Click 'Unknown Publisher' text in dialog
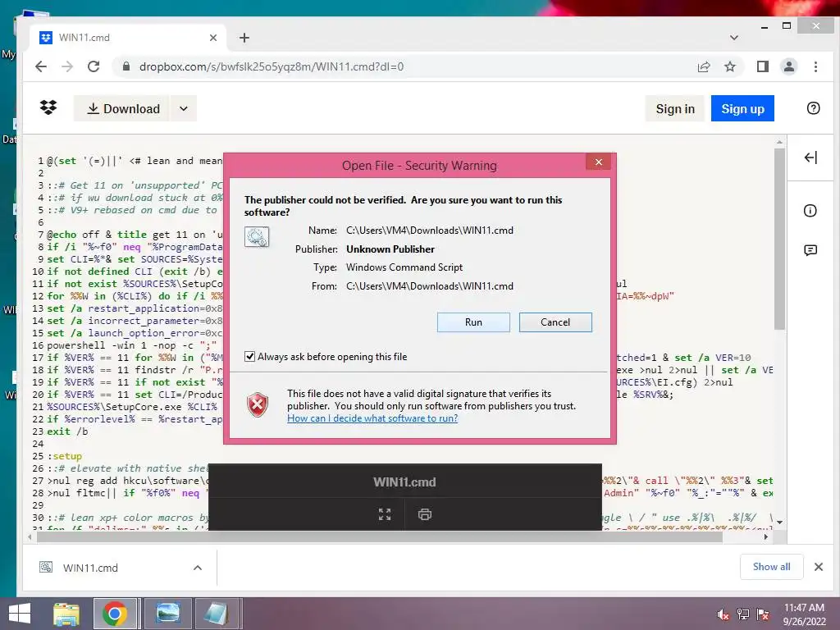 [x=390, y=249]
